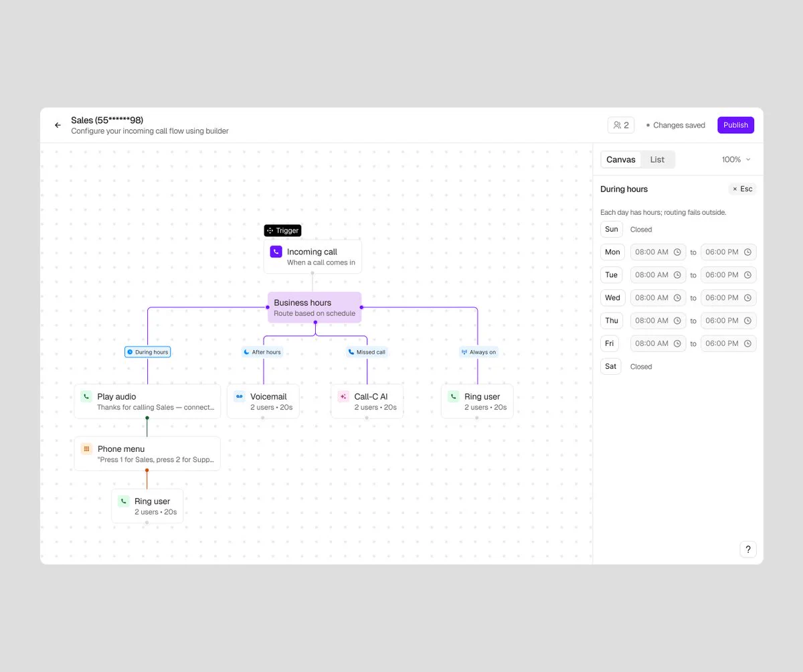This screenshot has width=803, height=672.
Task: Edit Friday end time field
Action: pyautogui.click(x=728, y=343)
